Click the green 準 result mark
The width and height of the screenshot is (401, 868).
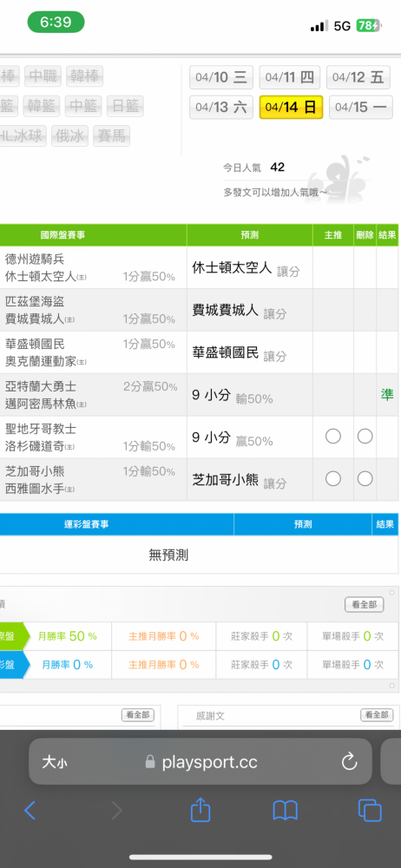tap(387, 395)
